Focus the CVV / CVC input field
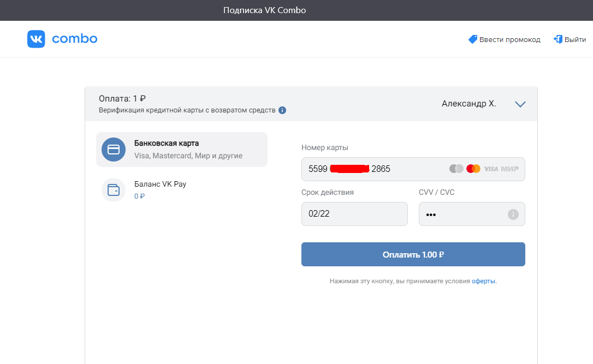The width and height of the screenshot is (593, 364). (472, 214)
